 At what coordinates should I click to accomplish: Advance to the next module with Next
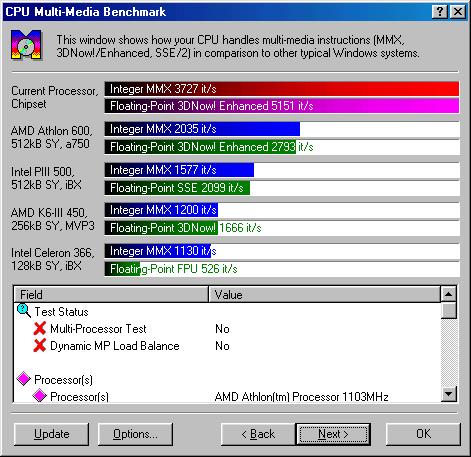click(x=333, y=434)
